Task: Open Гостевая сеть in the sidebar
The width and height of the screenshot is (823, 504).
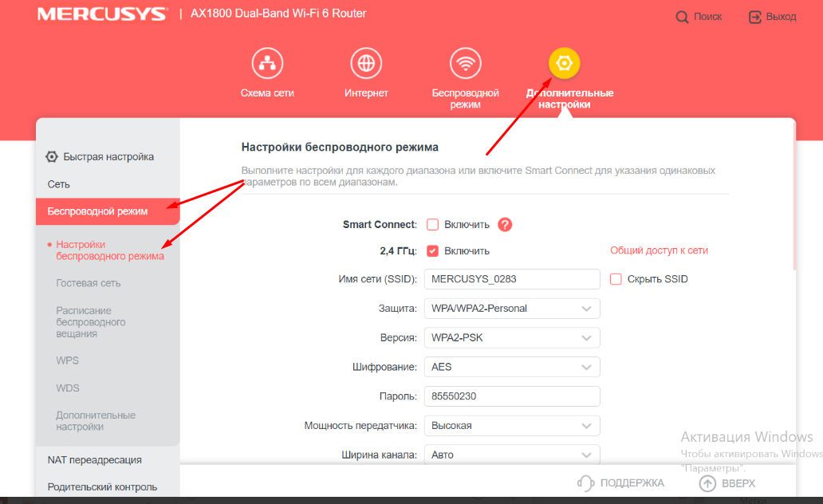Action: 89,283
